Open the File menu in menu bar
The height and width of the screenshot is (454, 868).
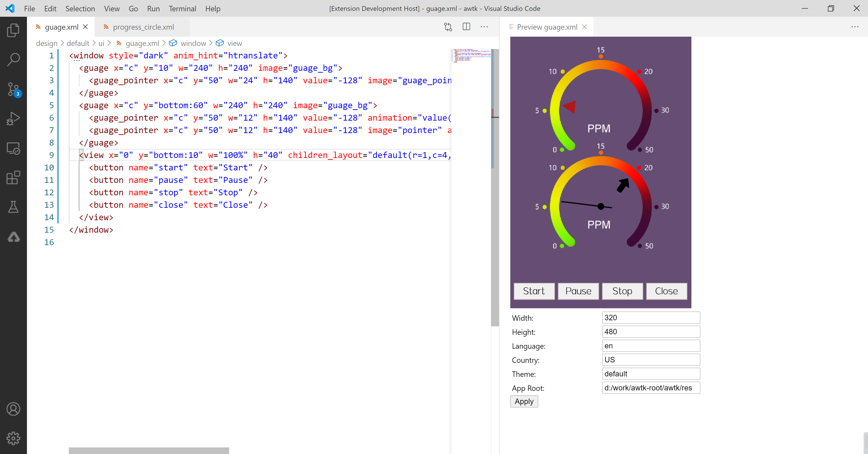pyautogui.click(x=29, y=8)
